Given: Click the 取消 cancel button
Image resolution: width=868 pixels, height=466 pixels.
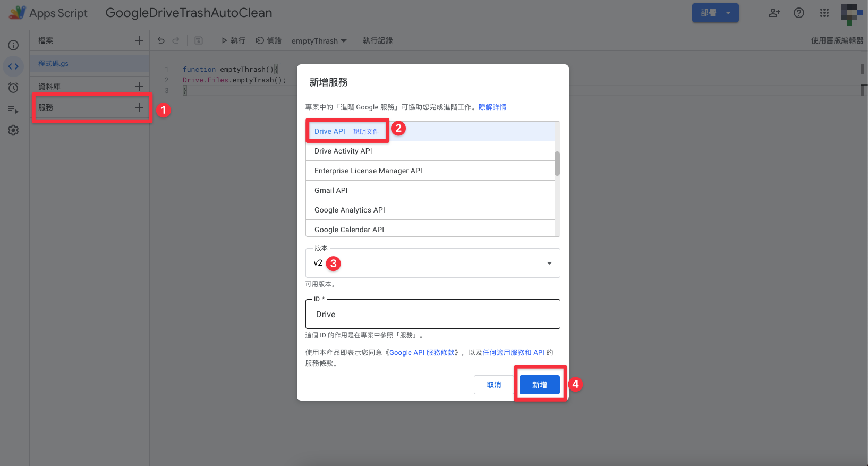Looking at the screenshot, I should click(493, 385).
